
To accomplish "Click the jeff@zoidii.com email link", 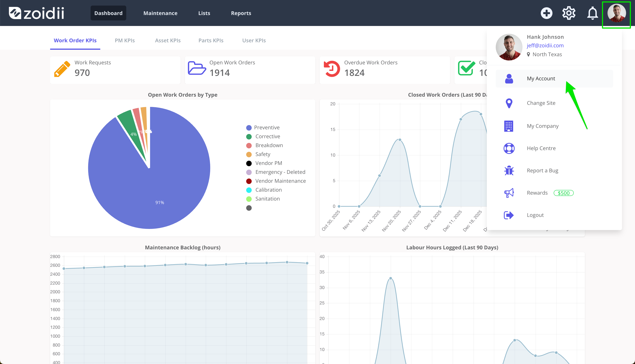I will (545, 45).
